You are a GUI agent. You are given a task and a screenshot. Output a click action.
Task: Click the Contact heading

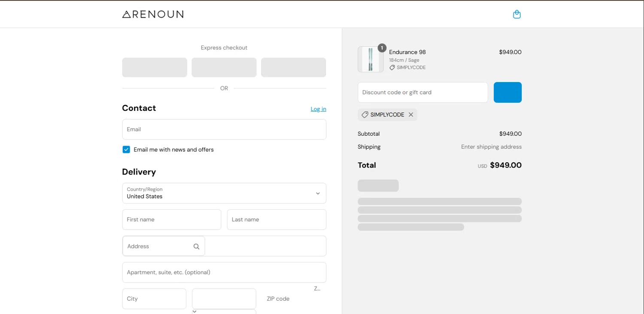click(139, 108)
